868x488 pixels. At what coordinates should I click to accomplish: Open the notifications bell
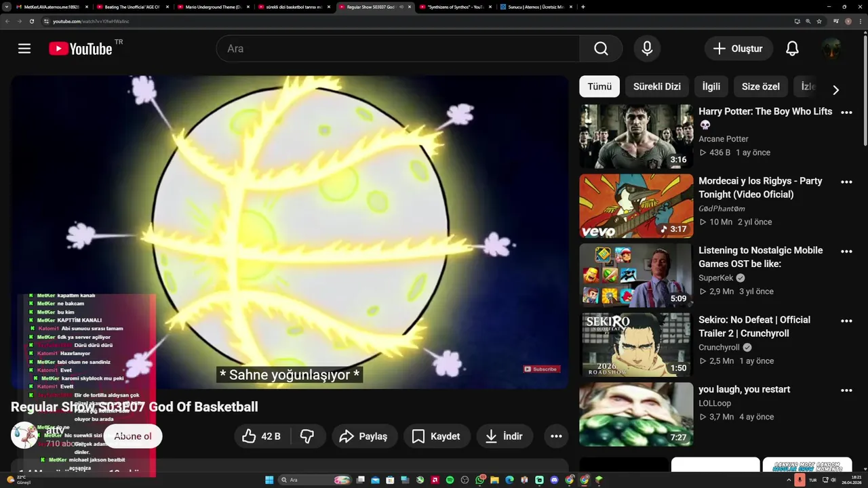click(792, 49)
